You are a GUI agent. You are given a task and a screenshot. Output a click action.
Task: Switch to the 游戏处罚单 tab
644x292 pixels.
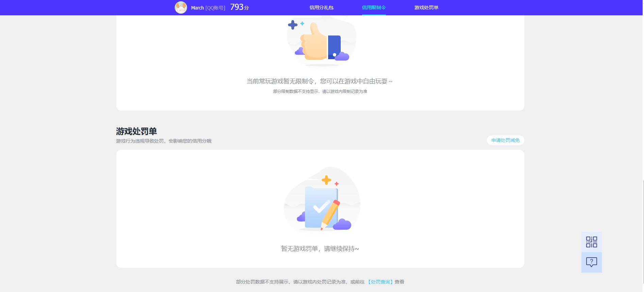(426, 7)
